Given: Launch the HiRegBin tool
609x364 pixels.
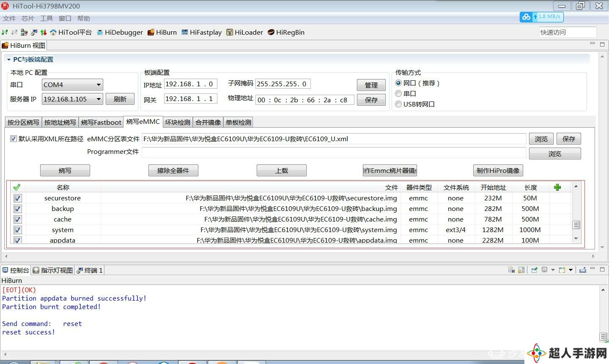Looking at the screenshot, I should click(286, 32).
